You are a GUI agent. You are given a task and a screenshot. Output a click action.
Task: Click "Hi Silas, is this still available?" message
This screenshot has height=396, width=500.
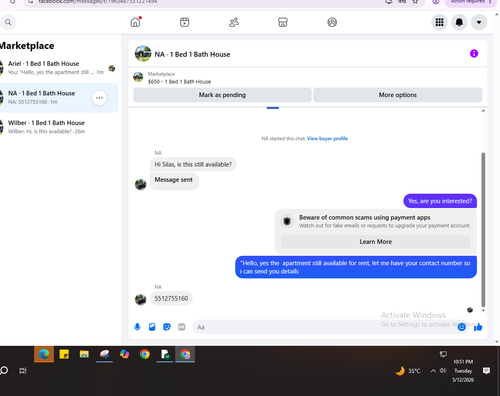(x=193, y=164)
